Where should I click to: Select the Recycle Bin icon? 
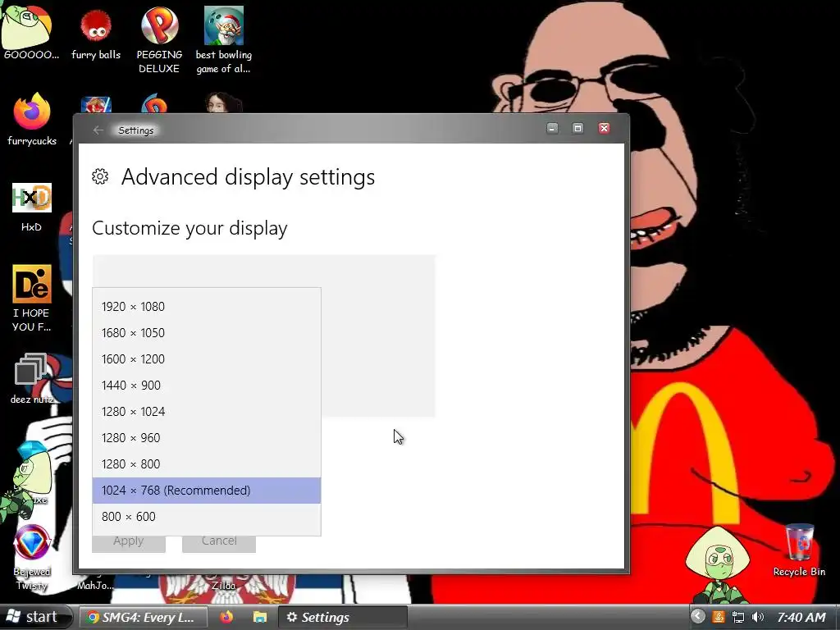(x=799, y=550)
